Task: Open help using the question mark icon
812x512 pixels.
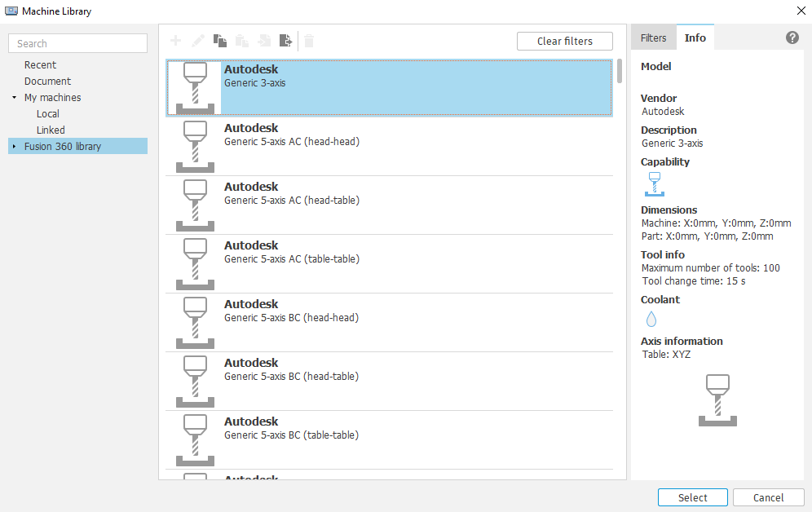Action: (792, 37)
